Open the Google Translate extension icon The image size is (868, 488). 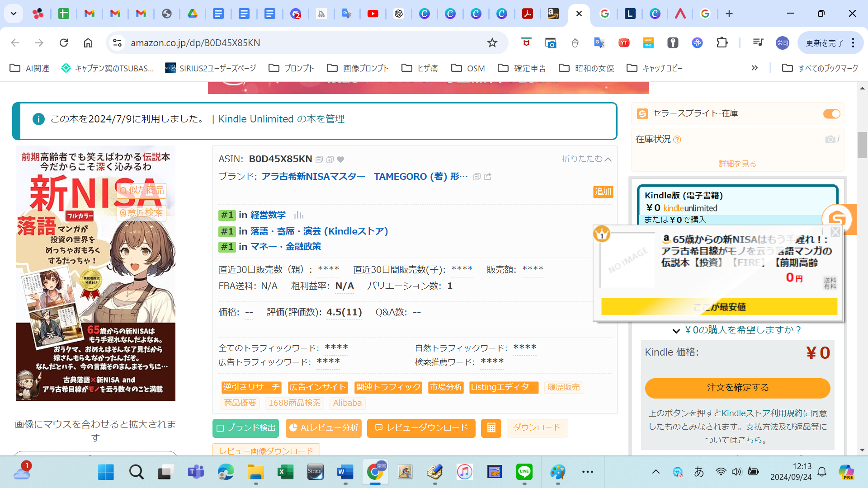tap(599, 42)
